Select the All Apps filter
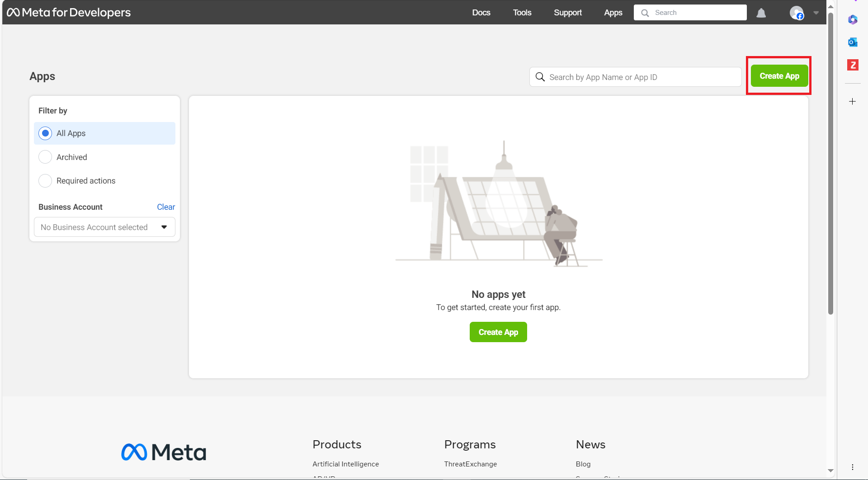 tap(104, 133)
